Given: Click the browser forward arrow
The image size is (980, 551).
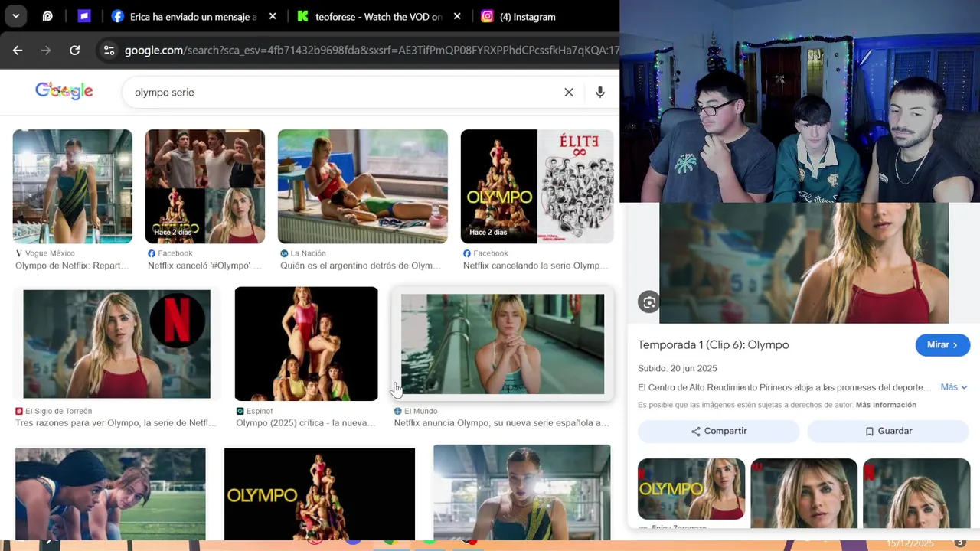Looking at the screenshot, I should tap(46, 51).
